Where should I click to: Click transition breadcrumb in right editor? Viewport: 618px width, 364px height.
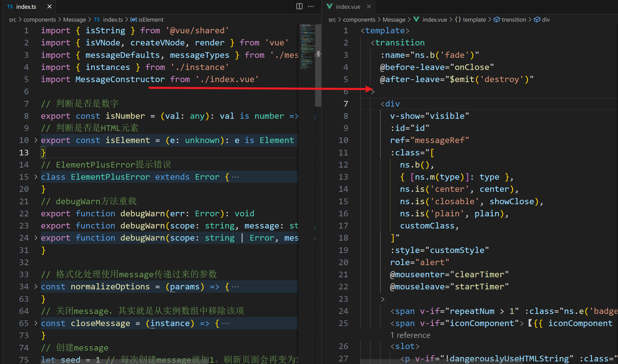point(513,20)
